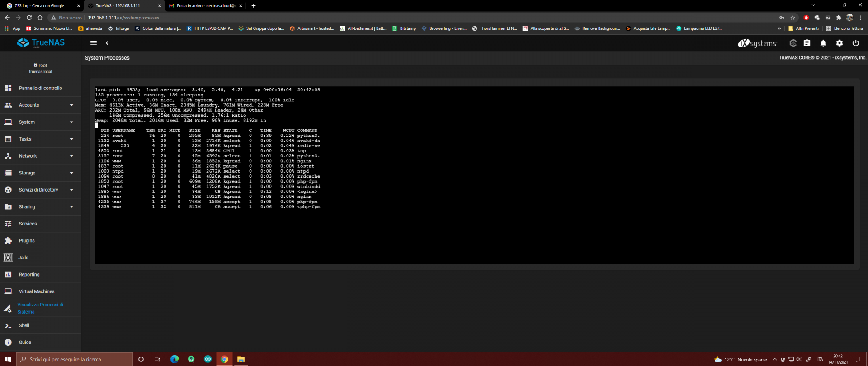Screen dimensions: 868x366
Task: Toggle the hamburger sidebar menu
Action: tap(94, 43)
